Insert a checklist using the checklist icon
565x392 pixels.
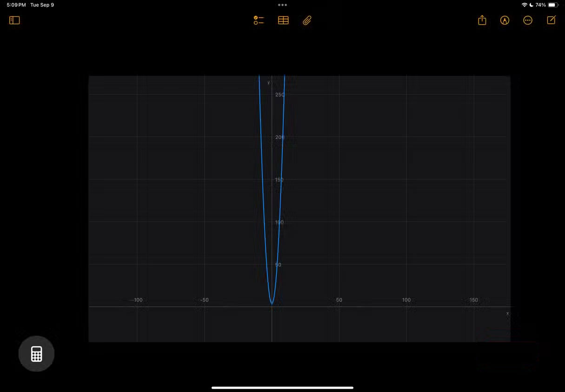coord(259,20)
